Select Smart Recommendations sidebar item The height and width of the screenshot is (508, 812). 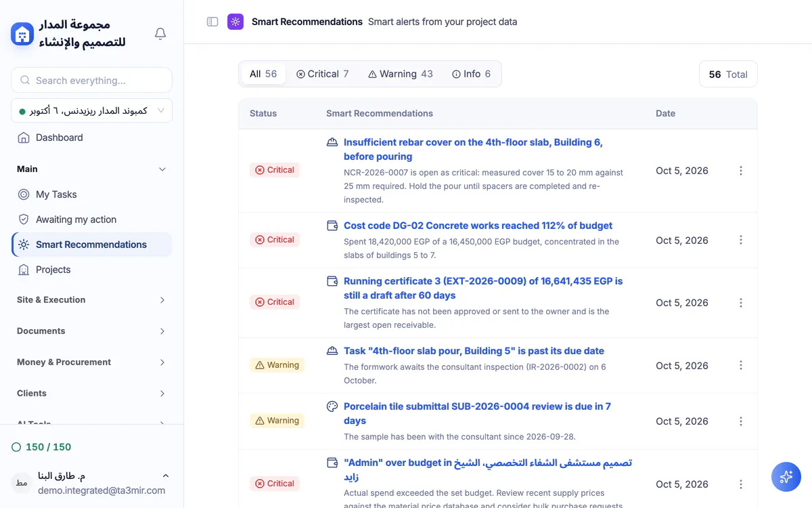pos(91,245)
